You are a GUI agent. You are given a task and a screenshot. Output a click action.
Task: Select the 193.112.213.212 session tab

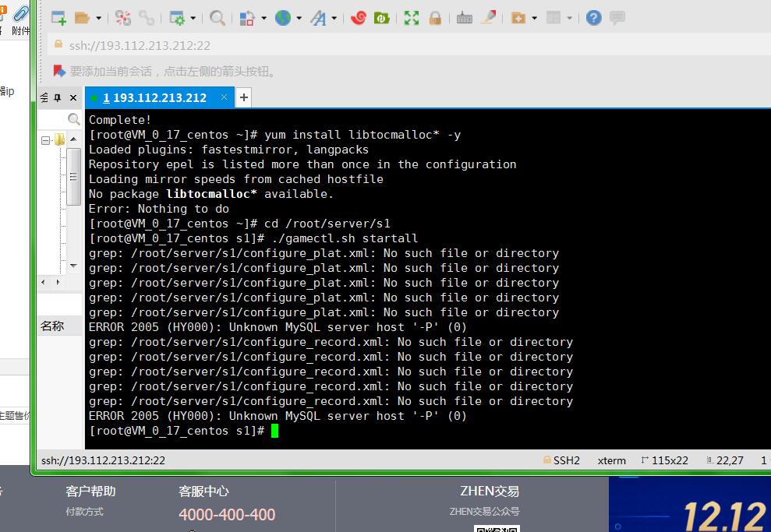click(154, 97)
